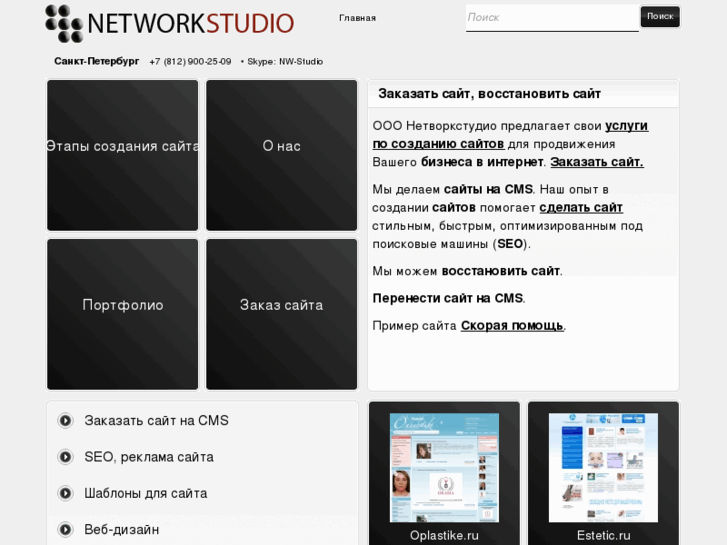
Task: Select the SEO, реклама сайта menu entry
Action: (148, 457)
